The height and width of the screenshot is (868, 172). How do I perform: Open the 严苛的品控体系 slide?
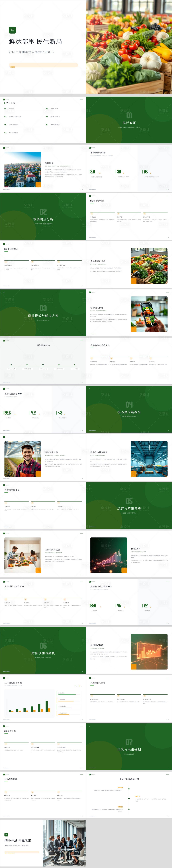coord(43,506)
